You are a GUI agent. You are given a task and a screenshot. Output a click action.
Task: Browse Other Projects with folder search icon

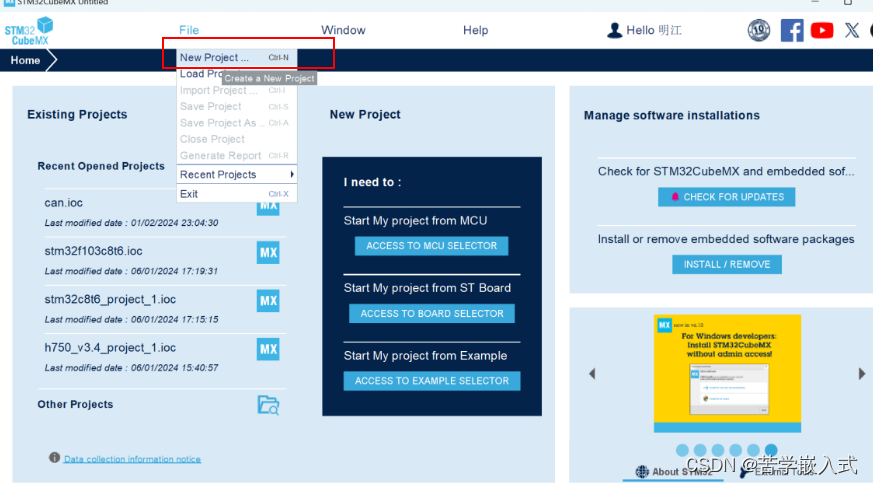[x=268, y=405]
